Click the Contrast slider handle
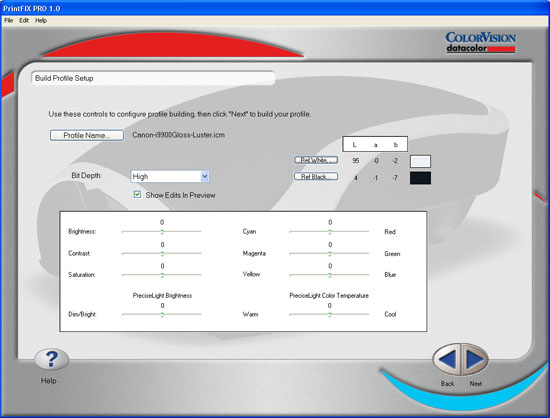Image resolution: width=550 pixels, height=418 pixels. coord(162,254)
